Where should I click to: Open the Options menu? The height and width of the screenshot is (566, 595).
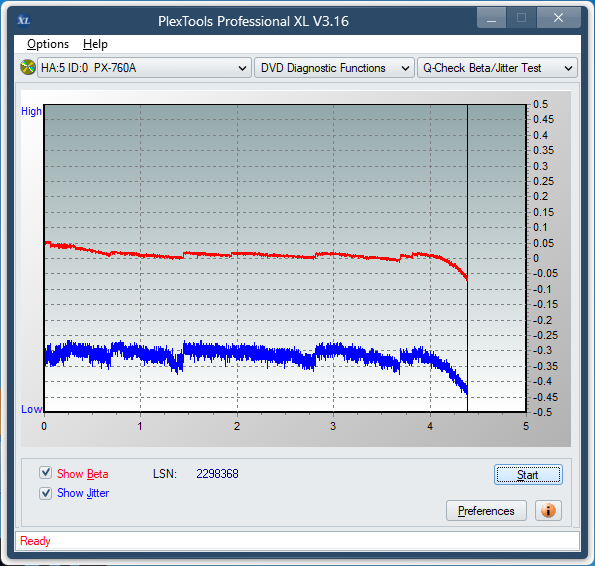click(48, 44)
